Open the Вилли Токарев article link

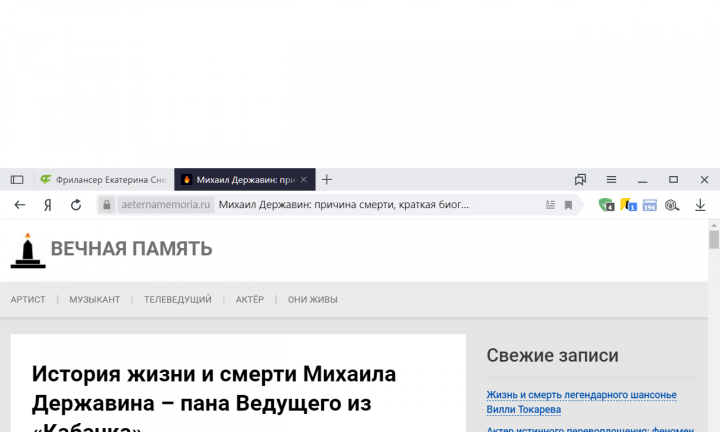click(581, 402)
